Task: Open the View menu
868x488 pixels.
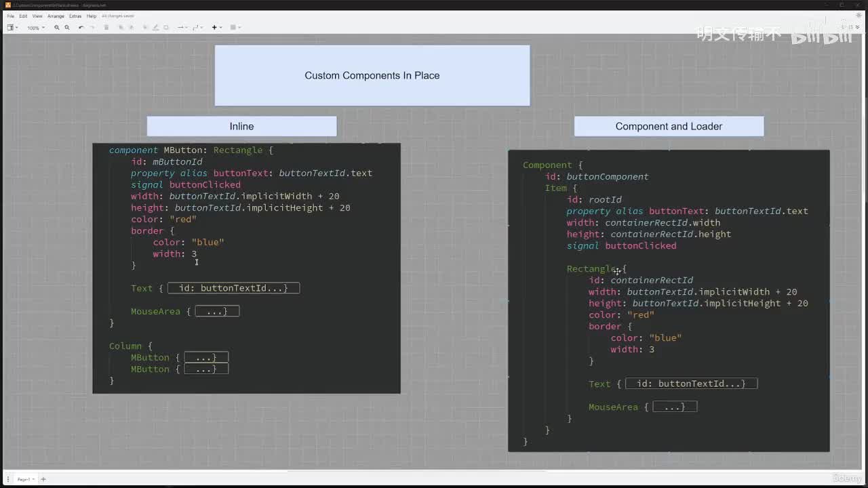Action: coord(37,16)
